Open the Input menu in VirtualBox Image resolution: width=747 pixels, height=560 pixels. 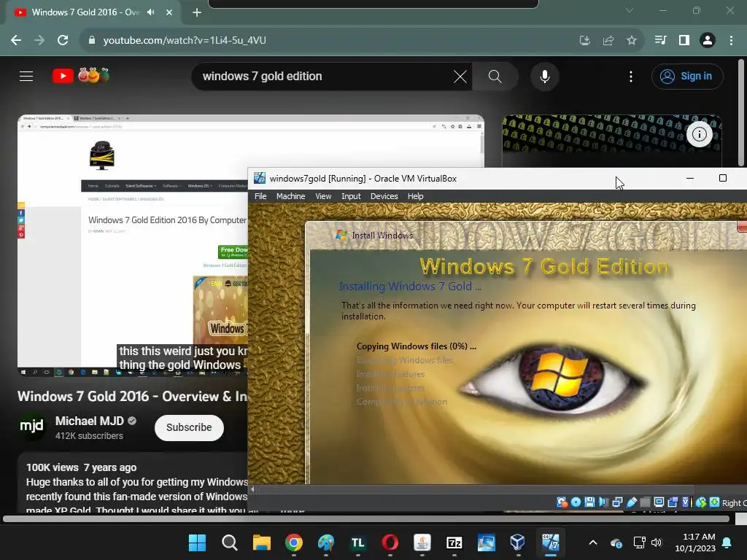[x=351, y=196]
